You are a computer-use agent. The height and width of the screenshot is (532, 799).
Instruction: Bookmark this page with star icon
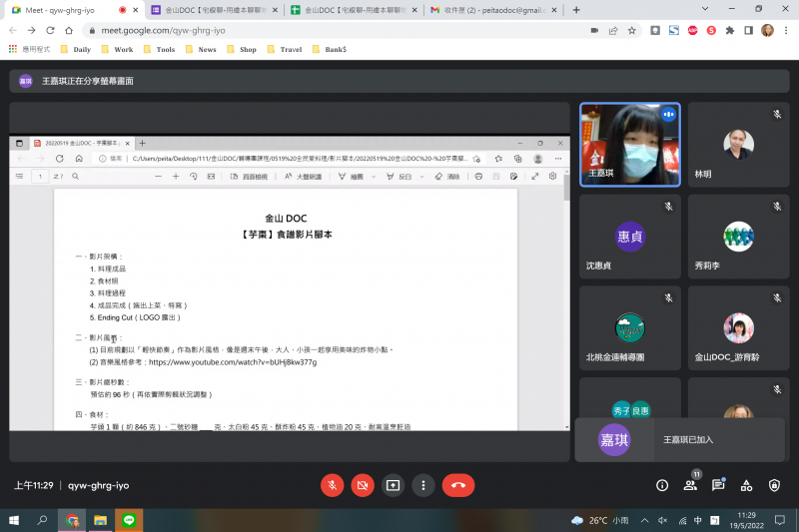[631, 30]
